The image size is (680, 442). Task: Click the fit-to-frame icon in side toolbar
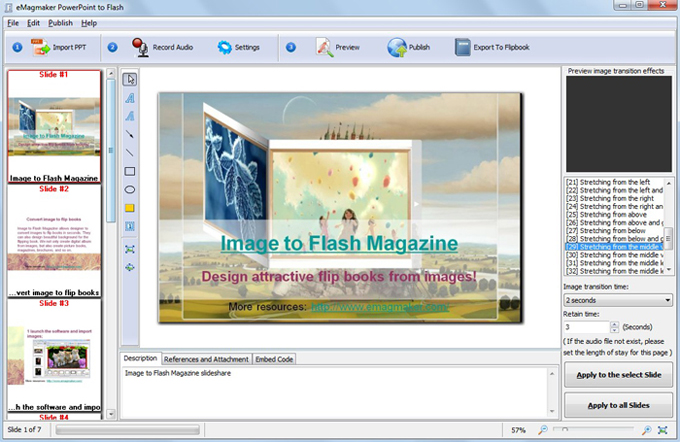coord(130,249)
